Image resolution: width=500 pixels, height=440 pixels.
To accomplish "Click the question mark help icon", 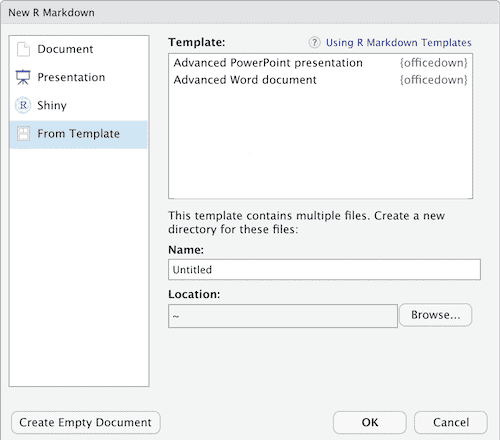I will (x=314, y=42).
